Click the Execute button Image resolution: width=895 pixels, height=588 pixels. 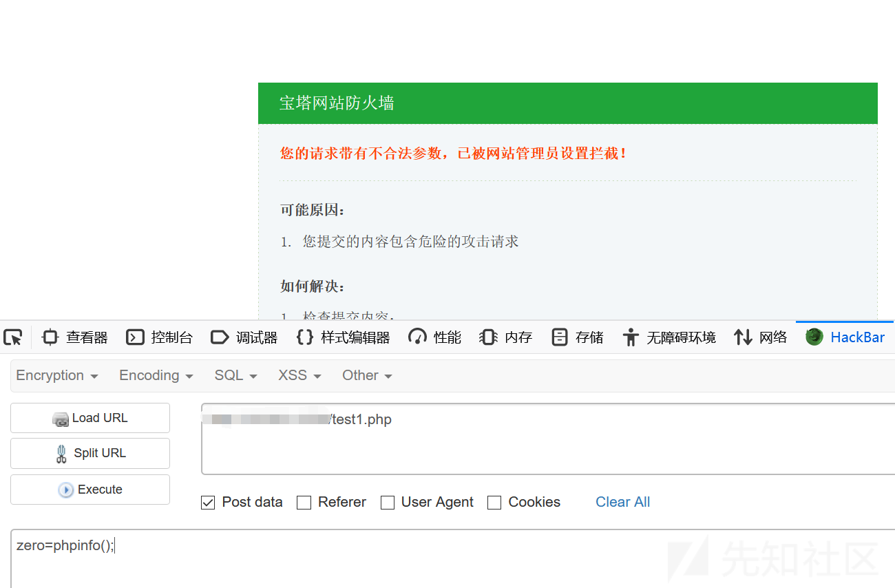[x=90, y=490]
